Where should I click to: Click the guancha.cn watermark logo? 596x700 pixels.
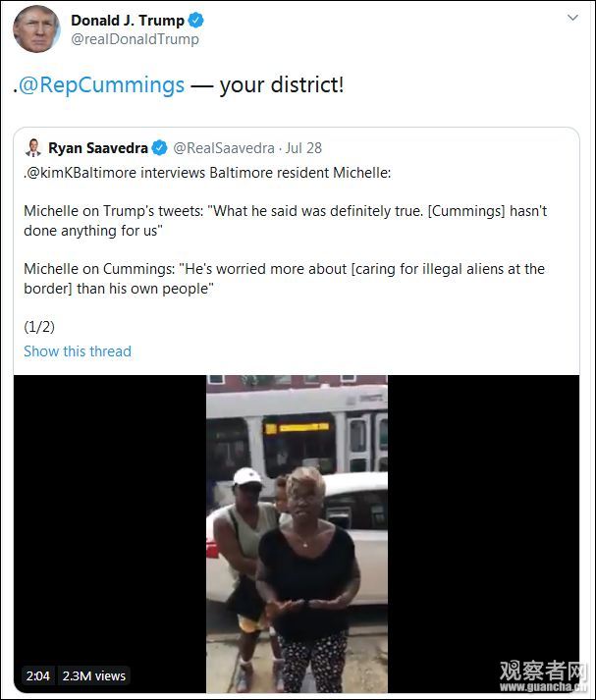pos(543,675)
